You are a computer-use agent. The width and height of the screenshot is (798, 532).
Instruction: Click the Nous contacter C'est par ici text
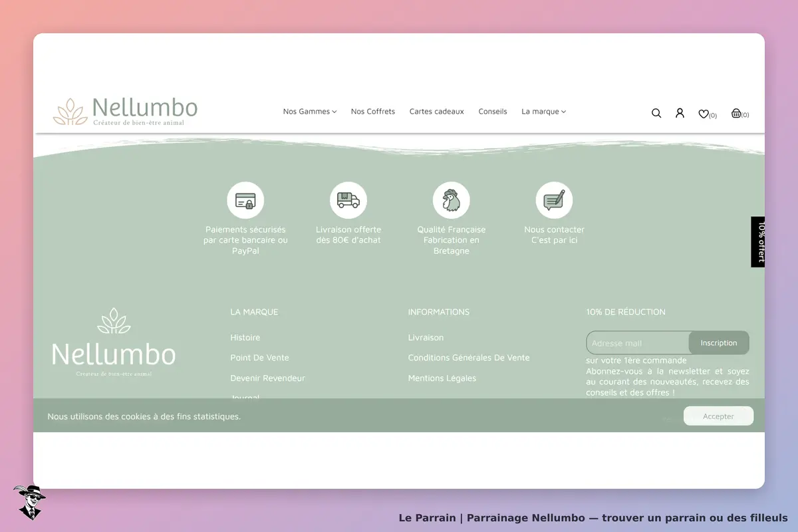click(555, 235)
